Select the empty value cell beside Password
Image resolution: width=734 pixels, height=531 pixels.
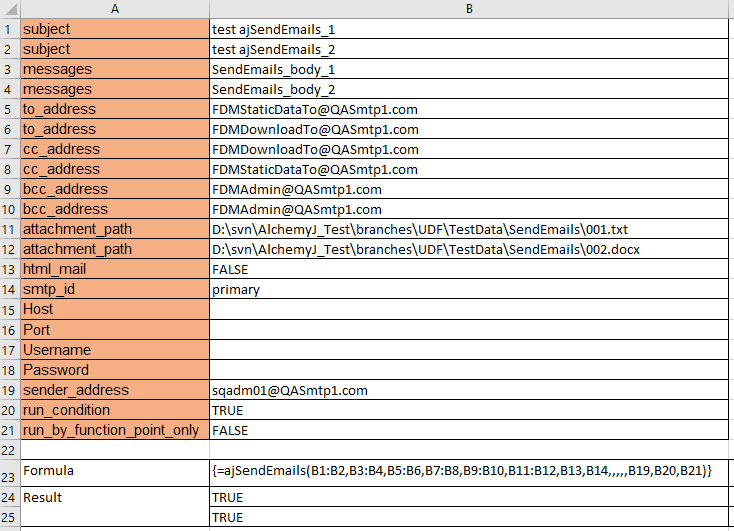[x=470, y=370]
